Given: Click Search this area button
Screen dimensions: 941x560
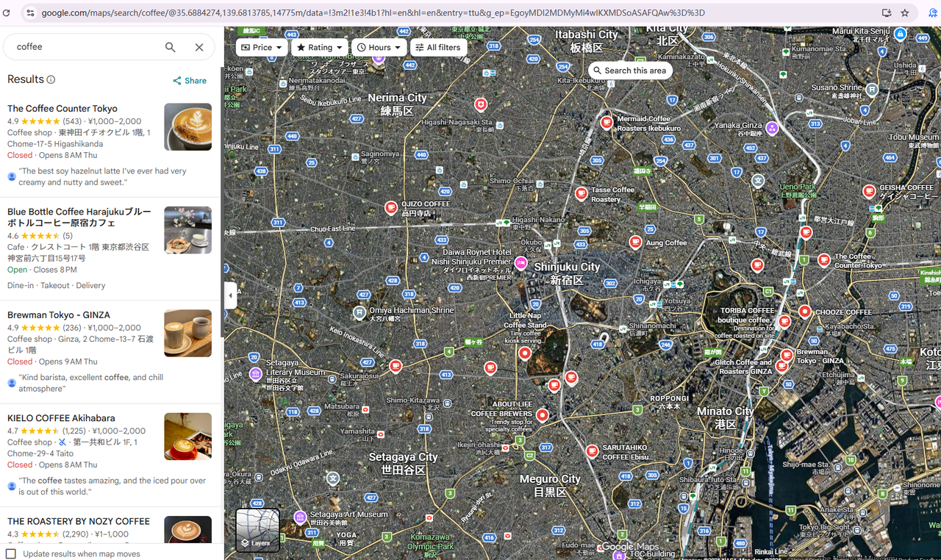Looking at the screenshot, I should 630,71.
